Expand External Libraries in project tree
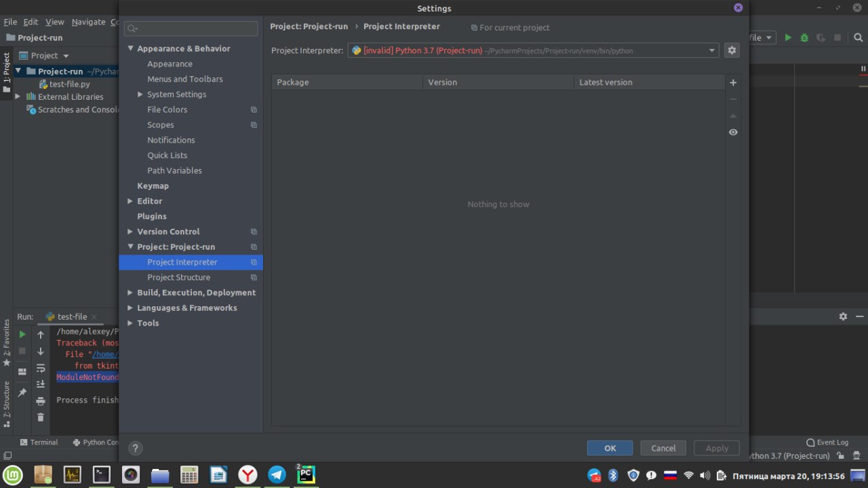868x488 pixels. (19, 97)
